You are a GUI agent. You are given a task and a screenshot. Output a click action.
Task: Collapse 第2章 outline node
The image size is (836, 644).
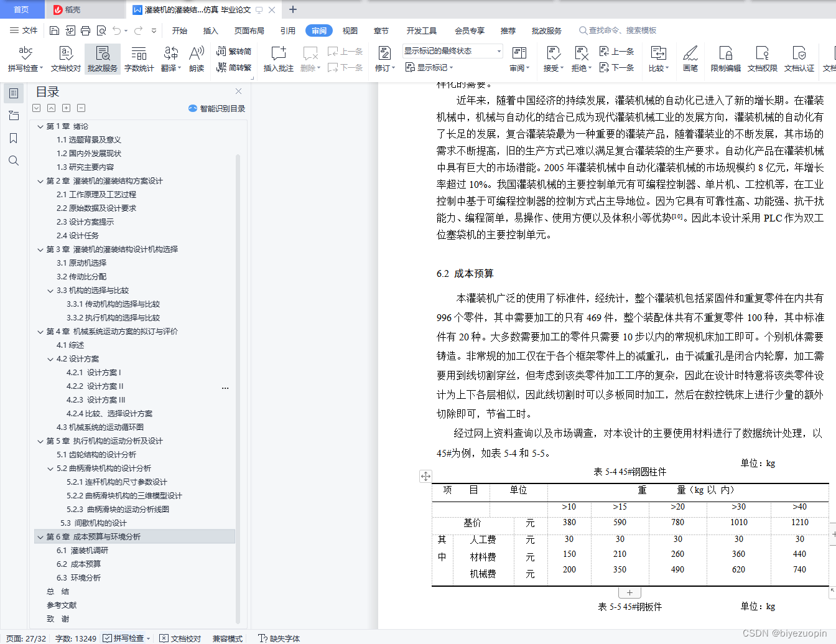pyautogui.click(x=40, y=181)
